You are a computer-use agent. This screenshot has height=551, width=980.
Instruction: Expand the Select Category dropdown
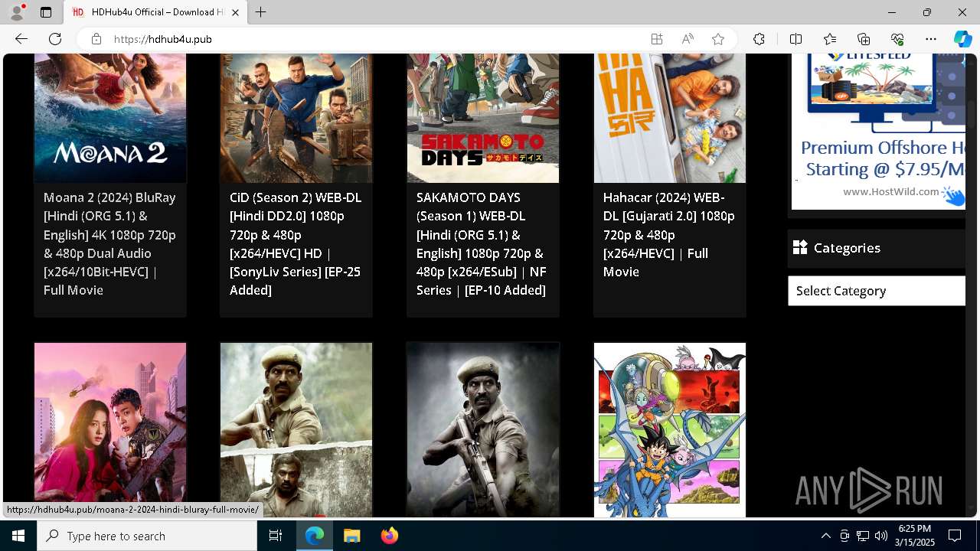tap(877, 291)
